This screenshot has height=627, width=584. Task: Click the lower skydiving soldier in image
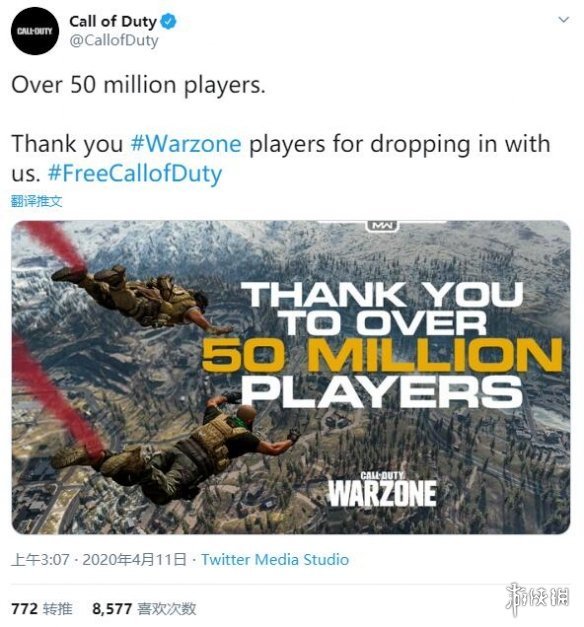click(x=176, y=448)
